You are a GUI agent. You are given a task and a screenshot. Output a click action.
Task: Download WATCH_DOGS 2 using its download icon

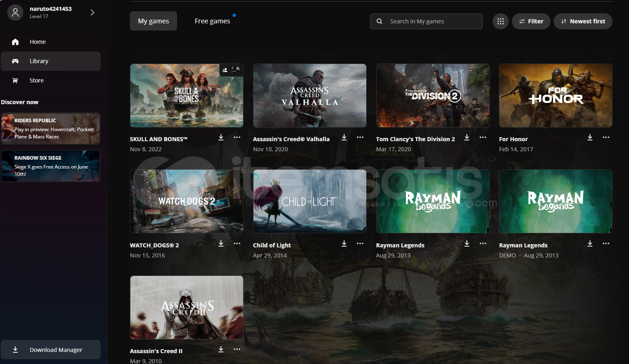(221, 244)
